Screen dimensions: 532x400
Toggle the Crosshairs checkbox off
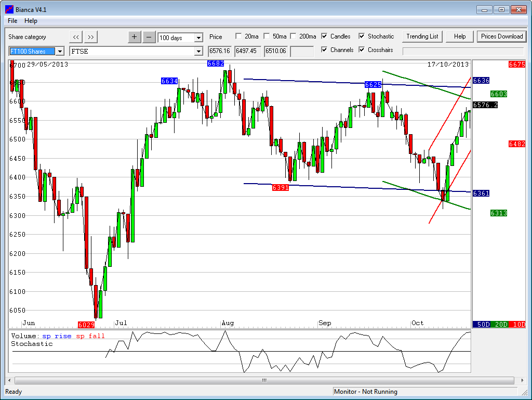click(x=362, y=50)
